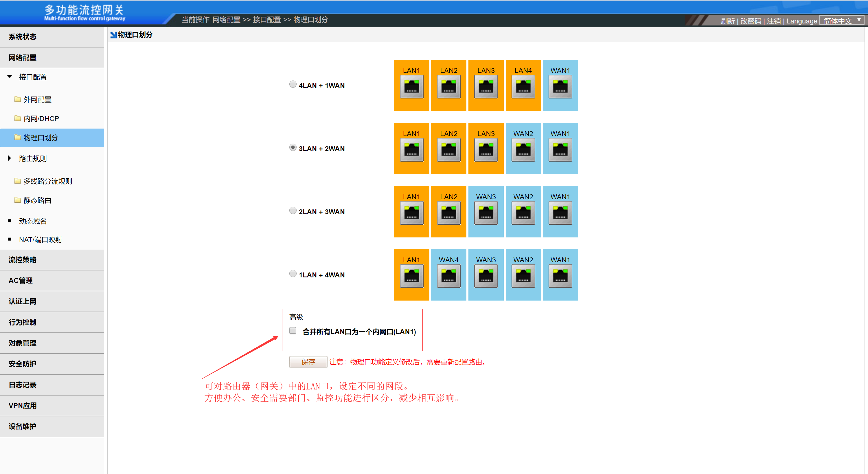Open 内网/DHCP tree item
This screenshot has width=868, height=474.
(x=41, y=118)
